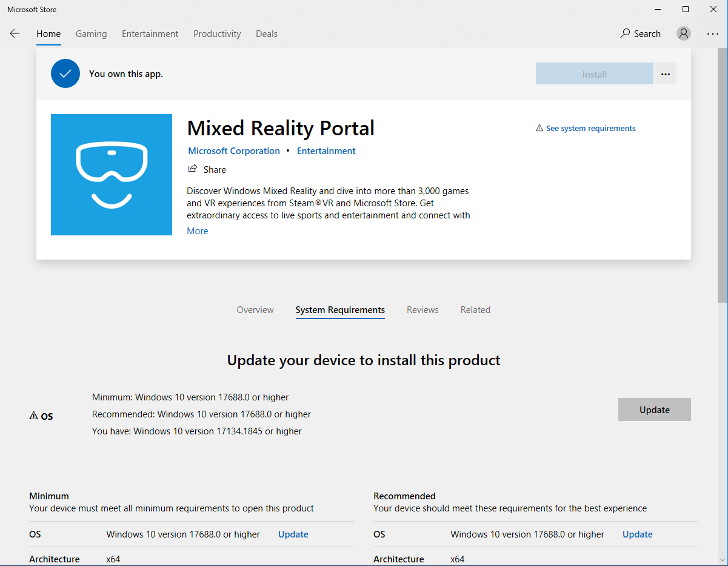The height and width of the screenshot is (566, 728).
Task: Click the Mixed Reality Portal app logo
Action: [x=112, y=175]
